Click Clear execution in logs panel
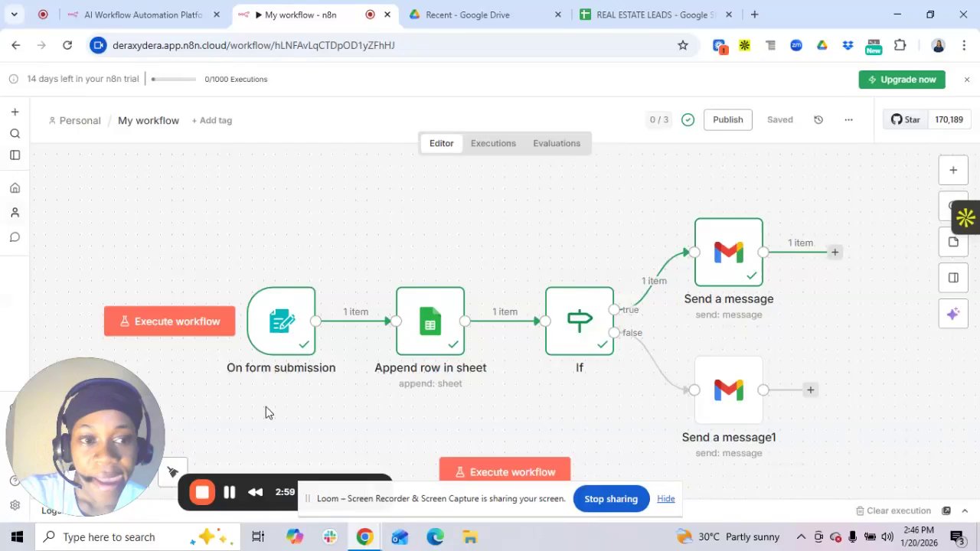 click(x=893, y=510)
